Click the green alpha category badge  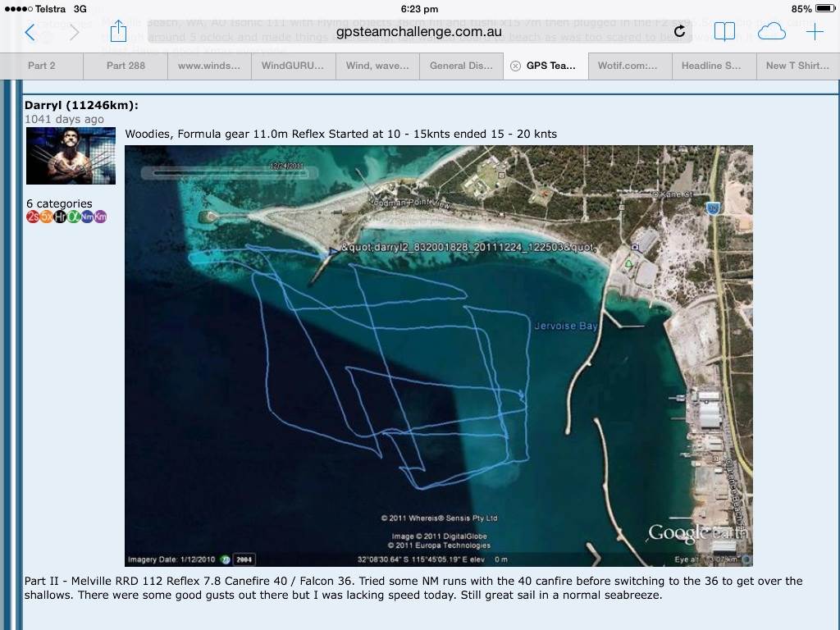coord(73,217)
